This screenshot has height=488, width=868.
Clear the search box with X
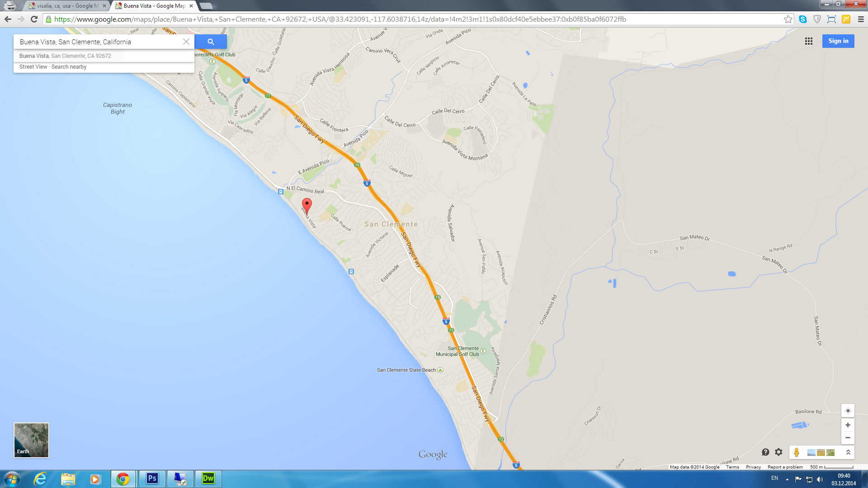point(186,42)
